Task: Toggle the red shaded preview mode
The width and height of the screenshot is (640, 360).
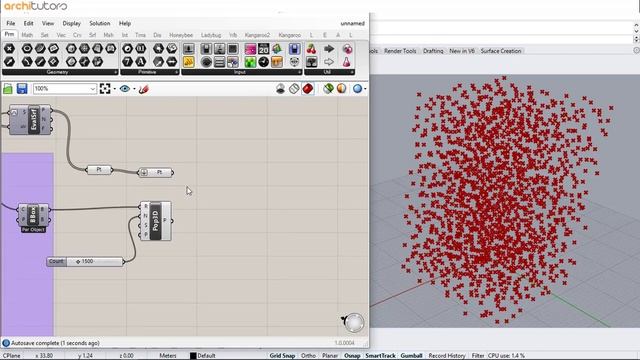Action: [308, 89]
